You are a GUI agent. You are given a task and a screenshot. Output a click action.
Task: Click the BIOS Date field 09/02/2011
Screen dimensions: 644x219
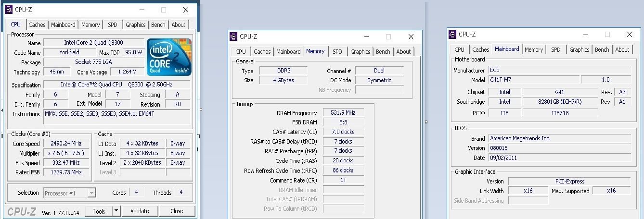click(x=559, y=158)
